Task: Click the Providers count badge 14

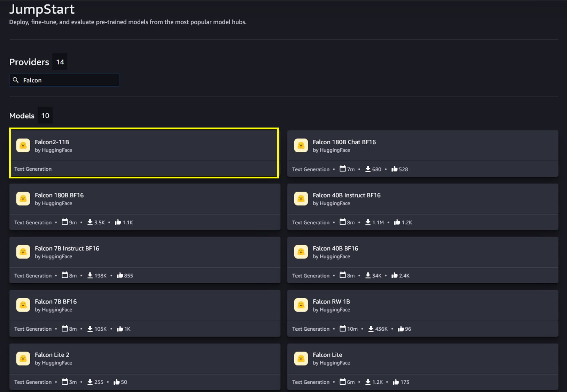Action: pyautogui.click(x=60, y=62)
